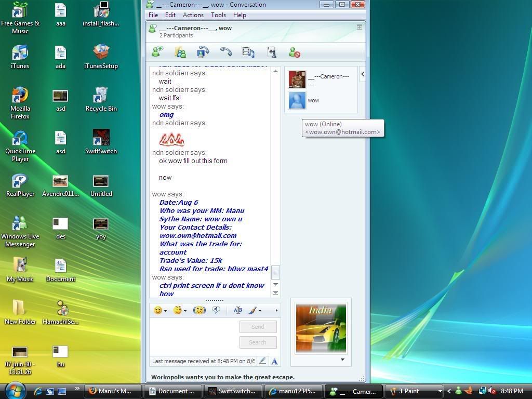532x399 pixels.
Task: Open the background paintbrush icon
Action: click(x=252, y=310)
